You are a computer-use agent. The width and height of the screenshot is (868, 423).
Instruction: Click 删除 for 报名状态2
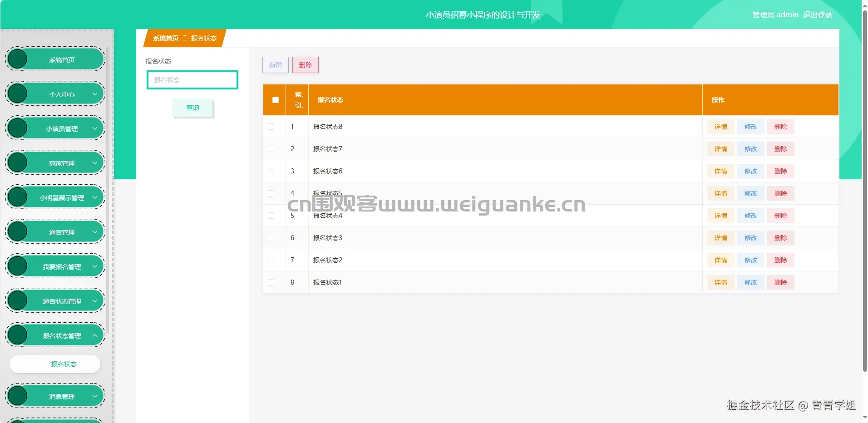(781, 260)
